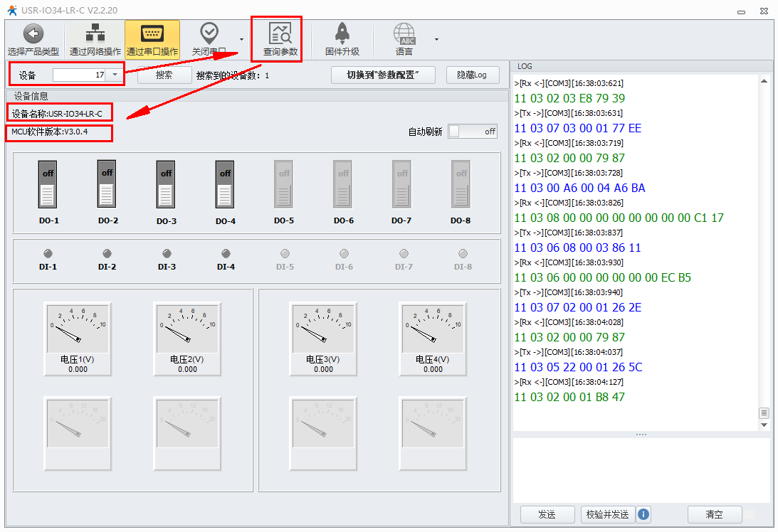Open the 固件升级 rocket icon
Screen dimensions: 778x532
(342, 33)
